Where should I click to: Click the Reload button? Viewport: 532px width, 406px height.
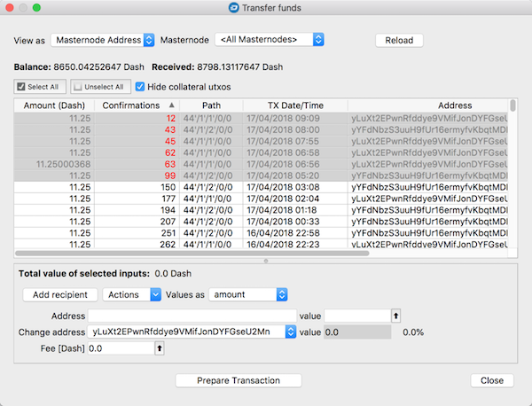tap(399, 41)
